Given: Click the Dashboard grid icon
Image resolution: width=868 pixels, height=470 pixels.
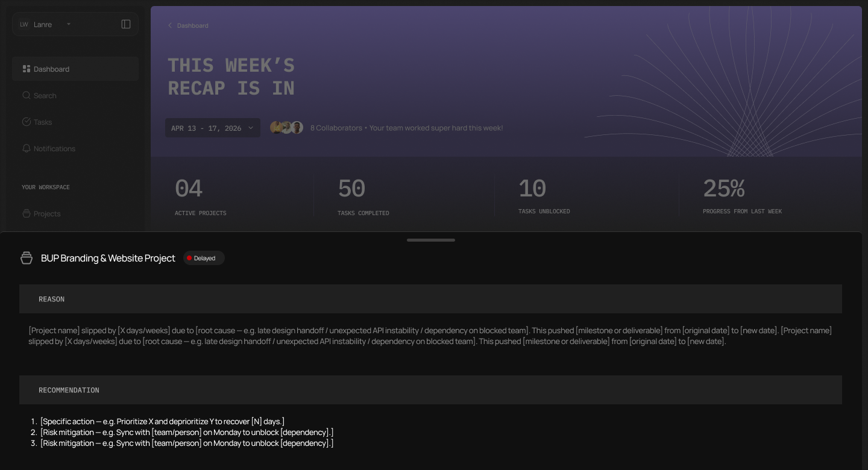Looking at the screenshot, I should coord(27,69).
